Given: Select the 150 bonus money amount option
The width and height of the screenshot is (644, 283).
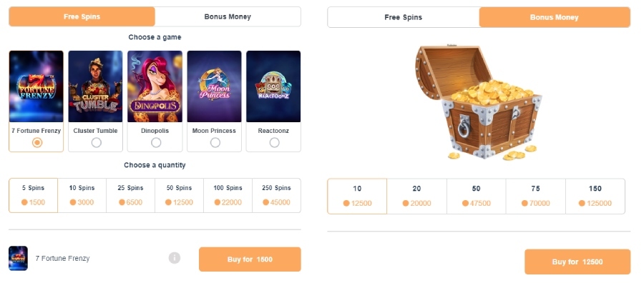Looking at the screenshot, I should coord(595,196).
